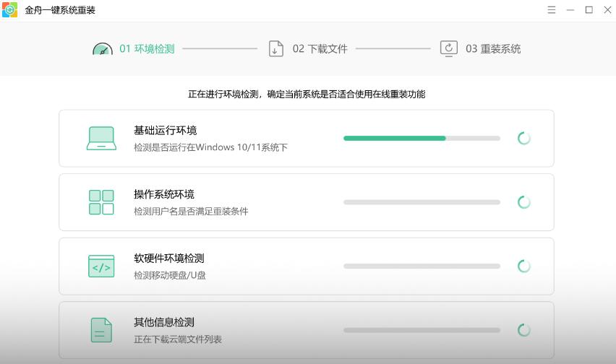Click the loading spinner in 软硬件环境检测 row
616x364 pixels.
pos(524,266)
